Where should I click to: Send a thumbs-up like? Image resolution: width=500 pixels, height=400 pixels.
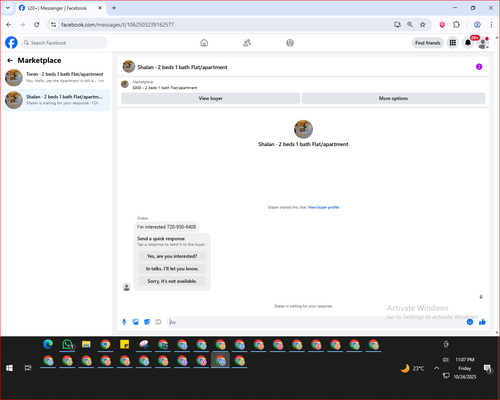[482, 322]
